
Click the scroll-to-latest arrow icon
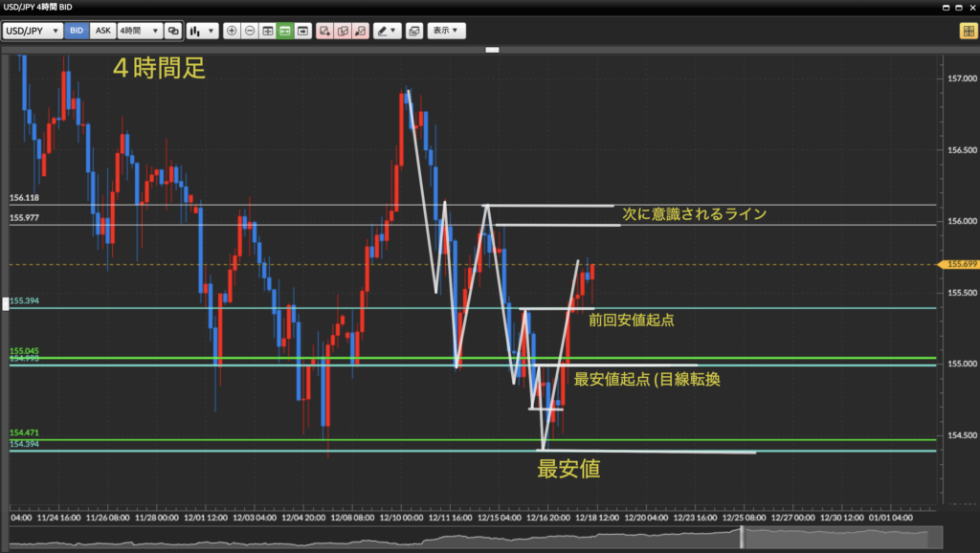[x=303, y=31]
